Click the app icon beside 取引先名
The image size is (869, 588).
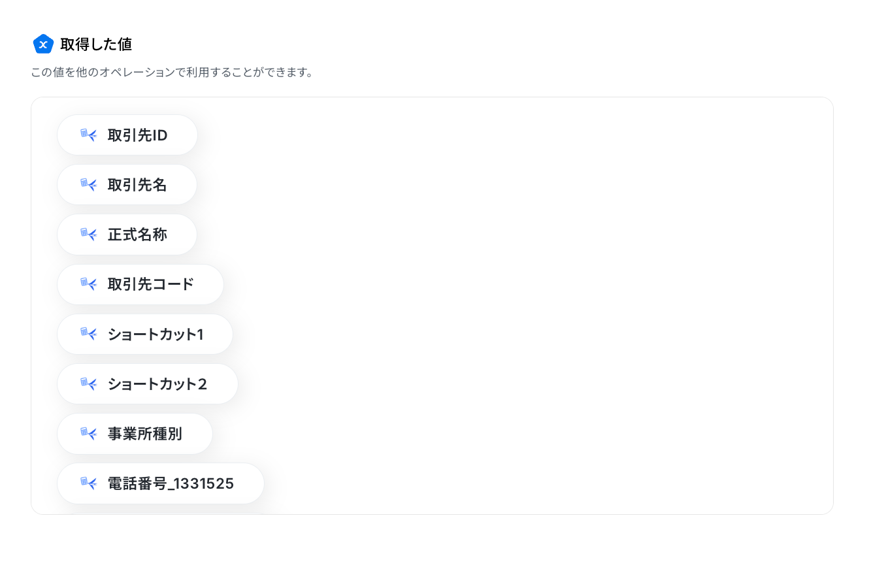(89, 185)
